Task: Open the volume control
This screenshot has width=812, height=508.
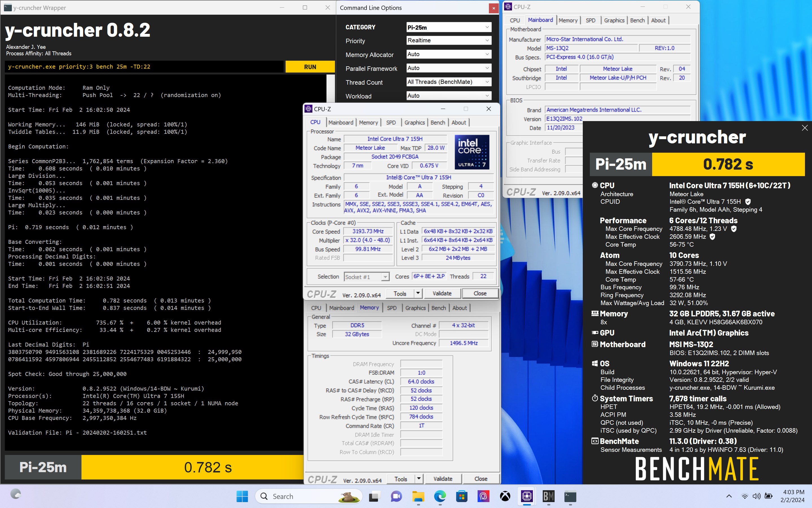Action: coord(756,496)
